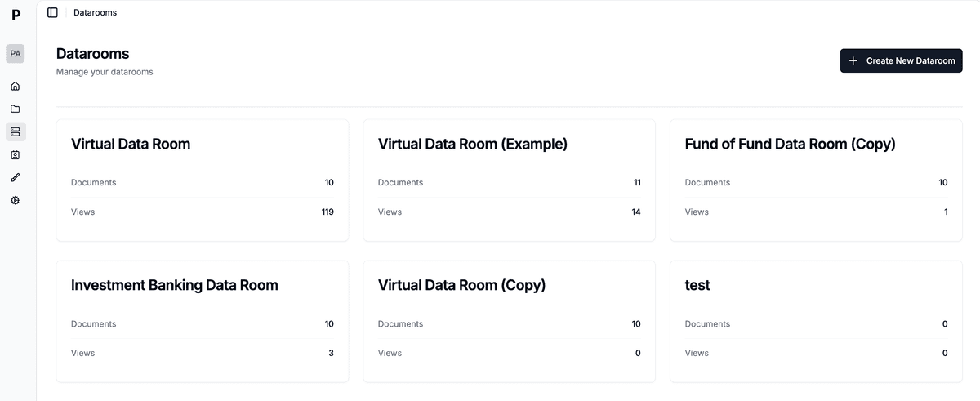
Task: Open the PA account avatar
Action: pos(16,53)
